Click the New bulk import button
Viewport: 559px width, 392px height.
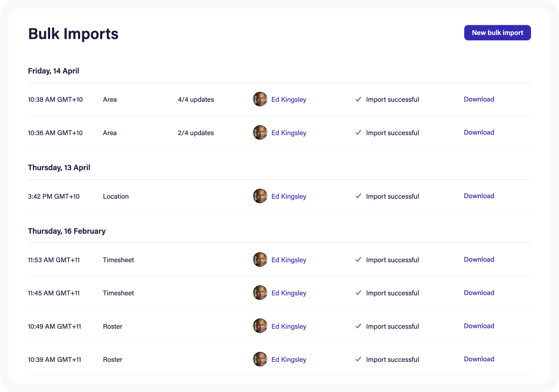[x=497, y=32]
